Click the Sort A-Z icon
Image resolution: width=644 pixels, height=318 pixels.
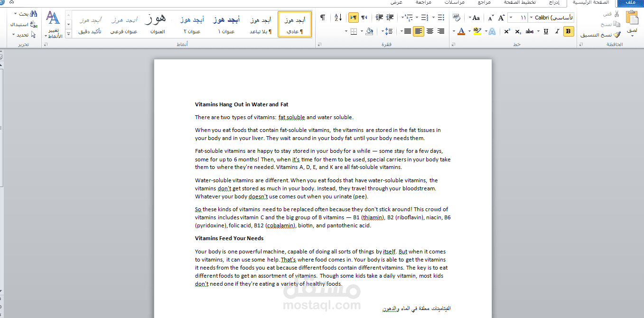pyautogui.click(x=338, y=18)
